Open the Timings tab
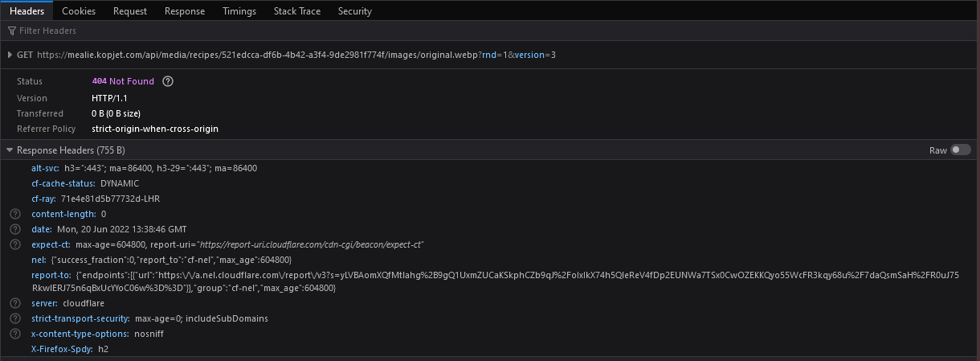 [x=239, y=11]
